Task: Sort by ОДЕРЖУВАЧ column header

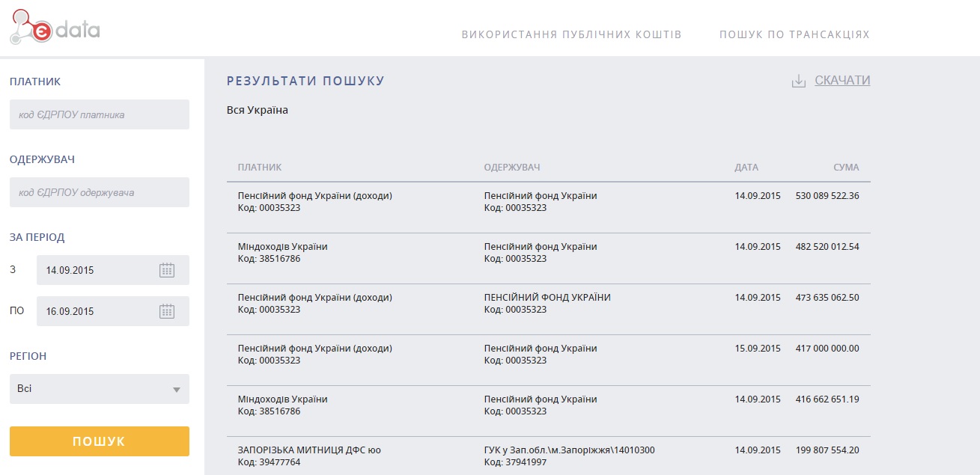Action: pos(512,168)
